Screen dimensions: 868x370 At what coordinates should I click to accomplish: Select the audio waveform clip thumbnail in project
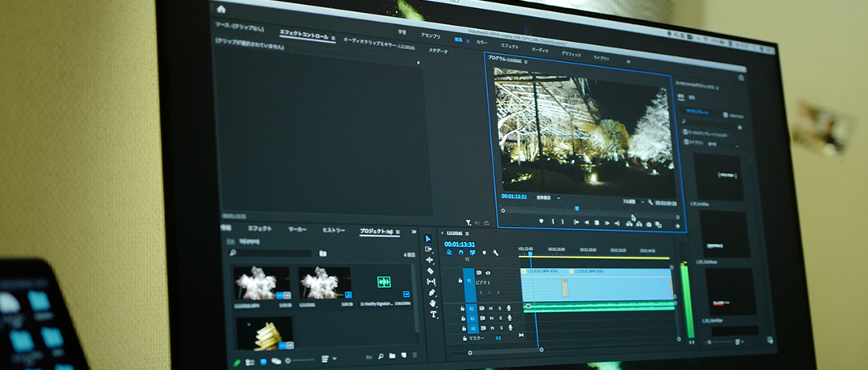(x=383, y=282)
